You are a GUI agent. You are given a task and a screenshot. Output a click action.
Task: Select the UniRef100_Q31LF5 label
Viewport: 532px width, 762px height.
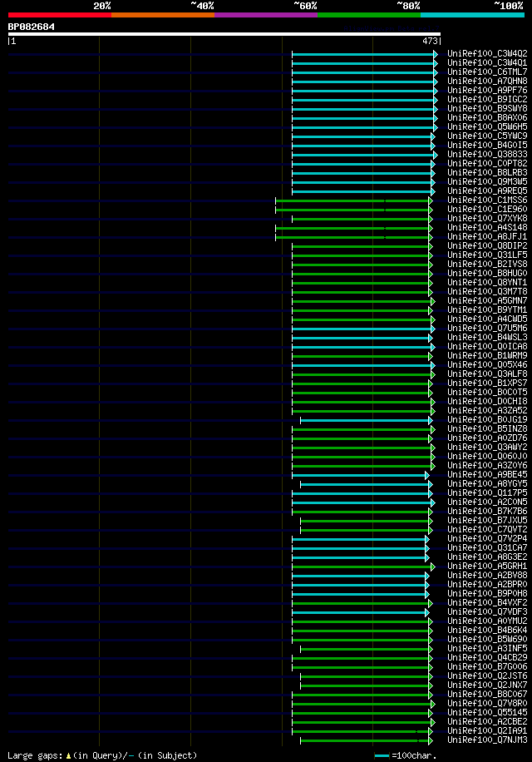tap(487, 255)
